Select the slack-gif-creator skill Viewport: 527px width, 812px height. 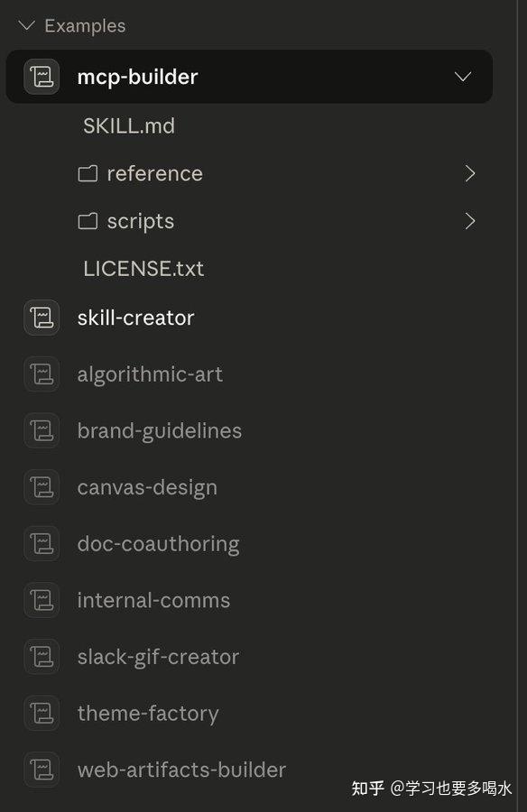158,657
